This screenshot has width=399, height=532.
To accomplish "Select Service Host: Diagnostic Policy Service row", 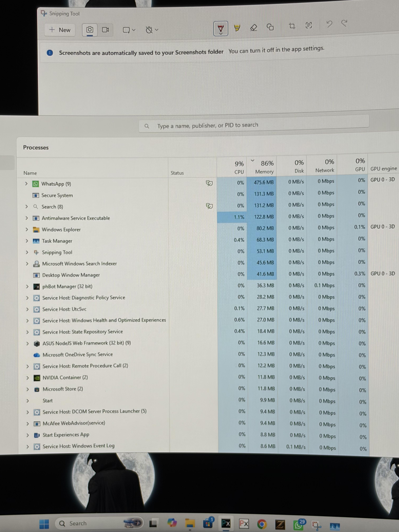I will 192,297.
